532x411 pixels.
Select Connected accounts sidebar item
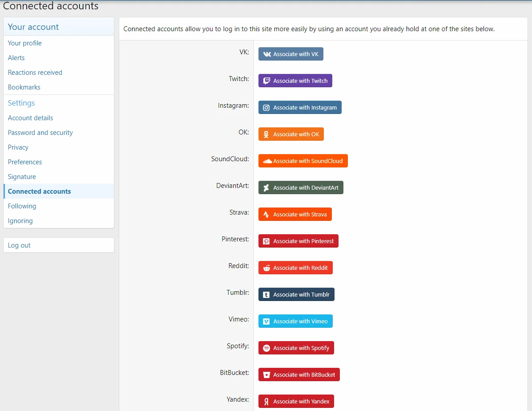(59, 191)
